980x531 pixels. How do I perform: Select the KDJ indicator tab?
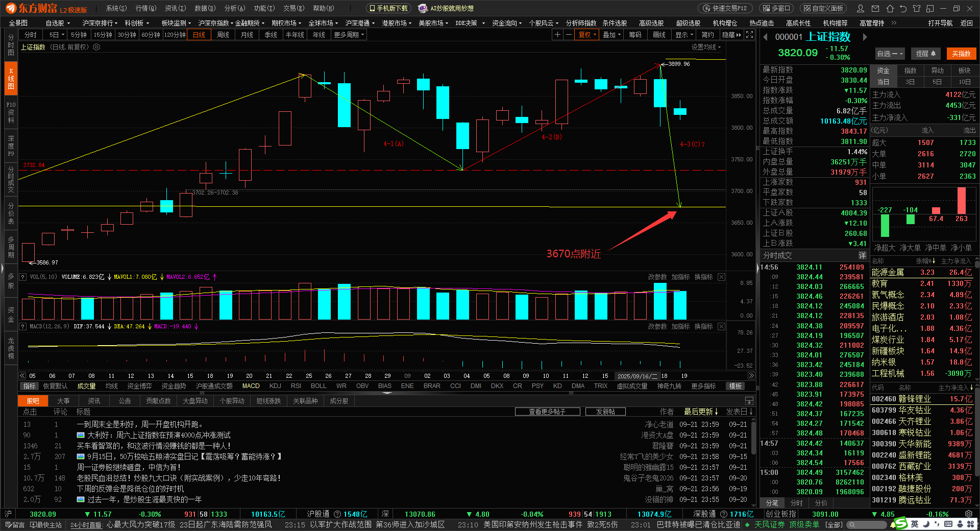pos(275,386)
